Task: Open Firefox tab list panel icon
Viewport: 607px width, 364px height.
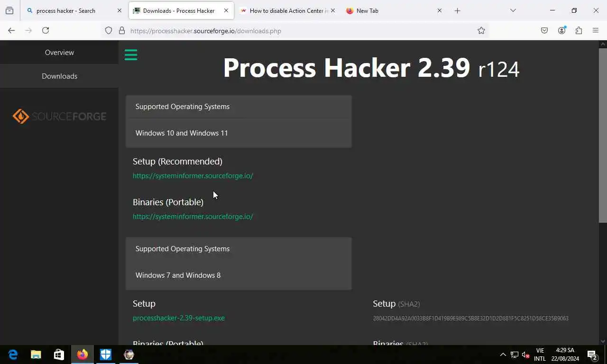Action: (9, 10)
